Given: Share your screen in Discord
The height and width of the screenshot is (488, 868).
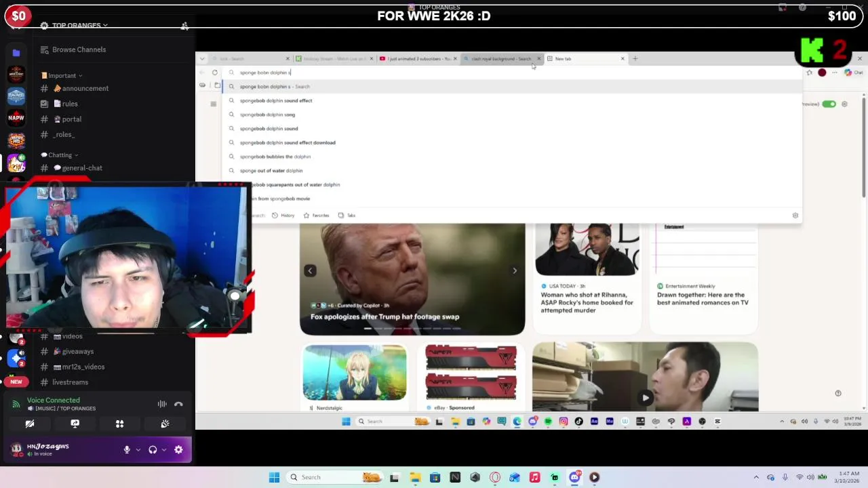Looking at the screenshot, I should [x=75, y=424].
